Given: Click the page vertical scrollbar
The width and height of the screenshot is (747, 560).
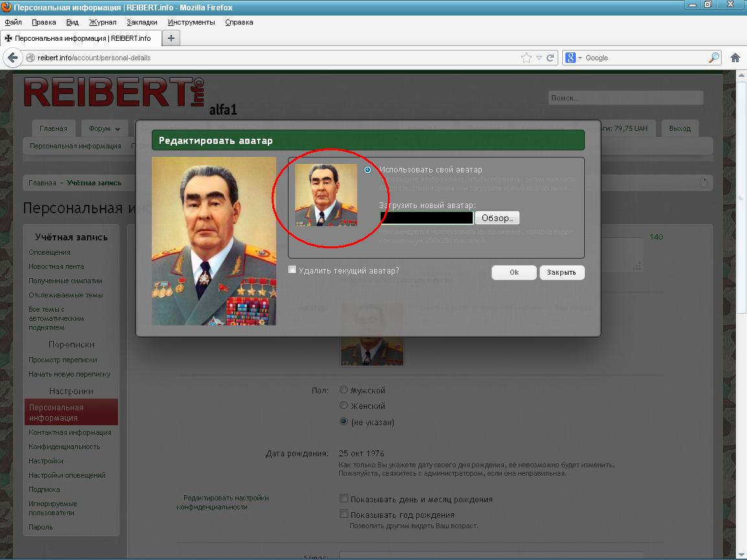Looking at the screenshot, I should click(x=741, y=197).
